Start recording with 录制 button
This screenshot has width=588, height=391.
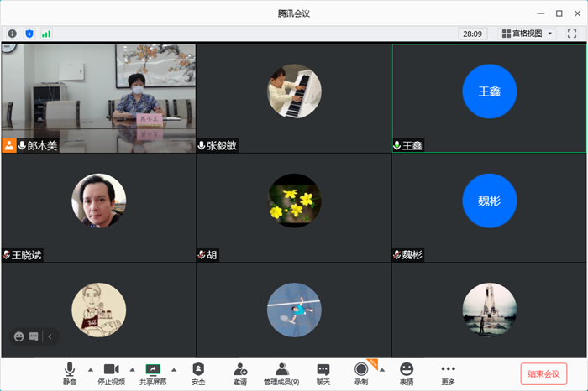pos(361,373)
